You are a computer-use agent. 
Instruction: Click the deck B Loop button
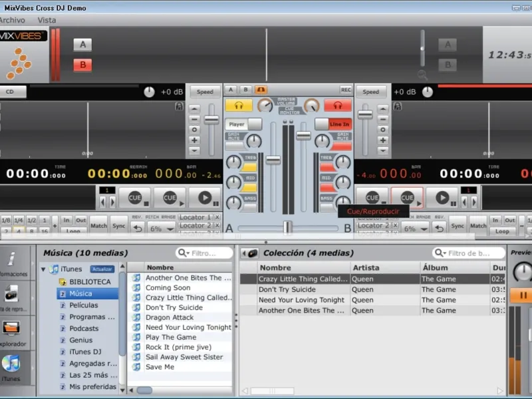point(502,231)
